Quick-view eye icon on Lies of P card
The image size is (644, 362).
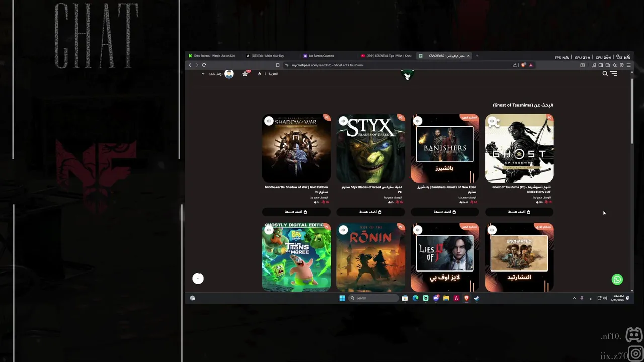[417, 230]
